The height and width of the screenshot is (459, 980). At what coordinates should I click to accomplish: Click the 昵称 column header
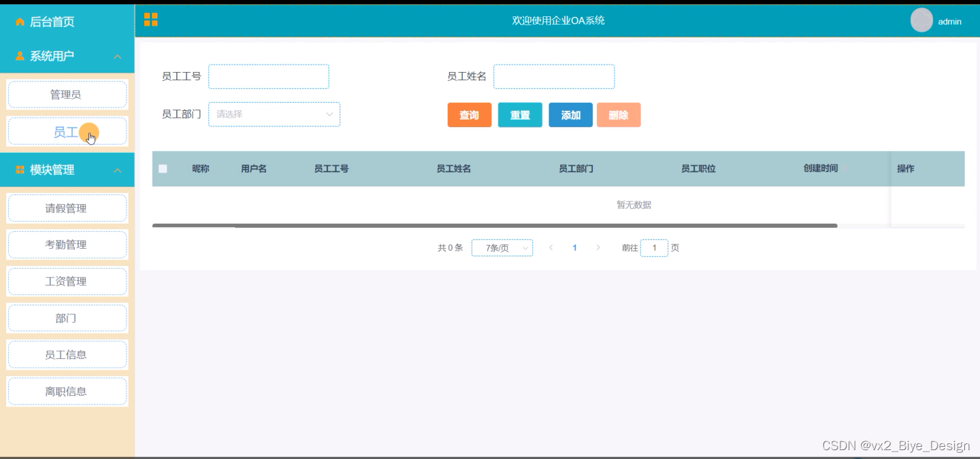201,169
